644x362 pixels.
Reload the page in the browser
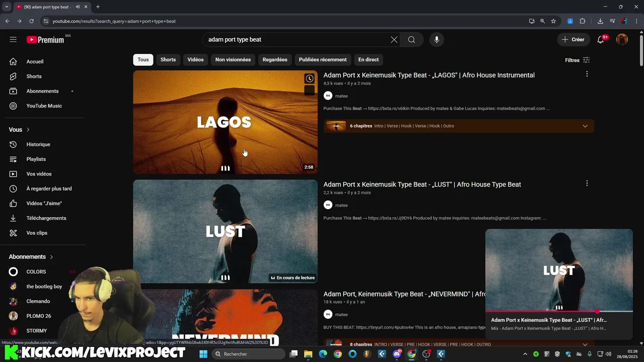31,21
